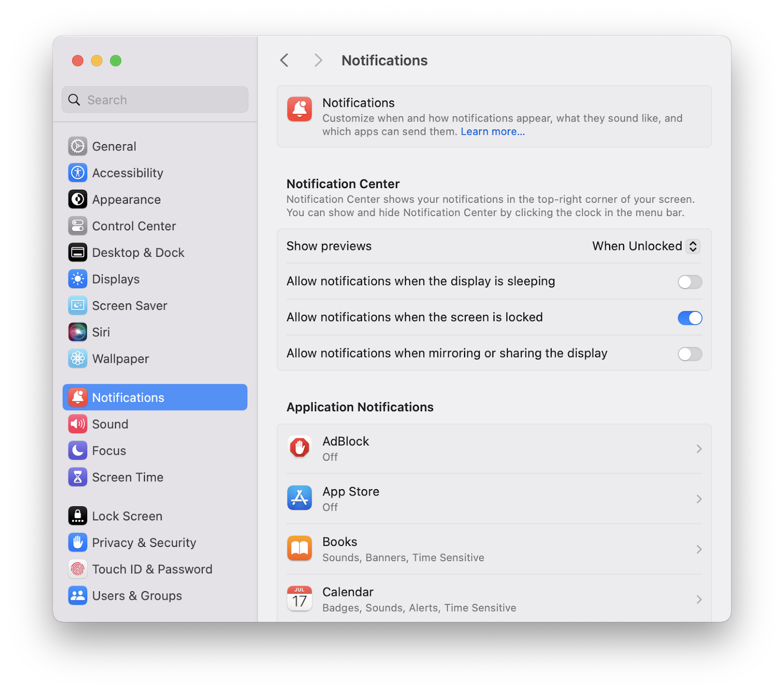This screenshot has width=784, height=692.
Task: Click the Appearance icon in sidebar
Action: [x=77, y=199]
